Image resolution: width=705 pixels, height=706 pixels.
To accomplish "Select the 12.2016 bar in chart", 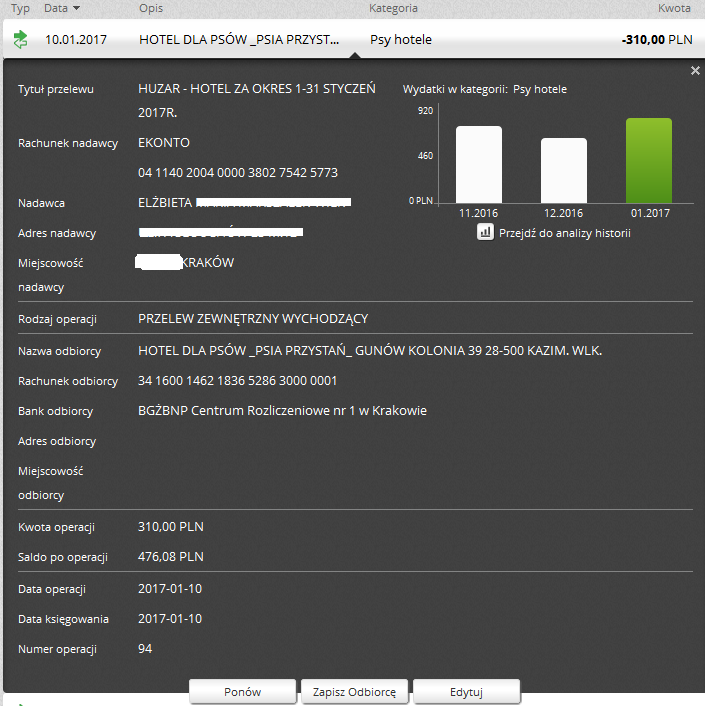I will pyautogui.click(x=564, y=170).
